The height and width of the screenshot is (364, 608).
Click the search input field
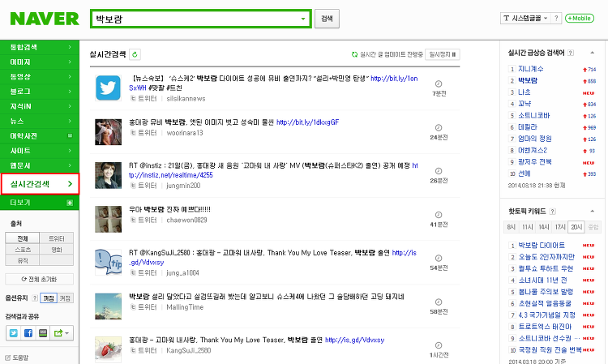click(196, 19)
